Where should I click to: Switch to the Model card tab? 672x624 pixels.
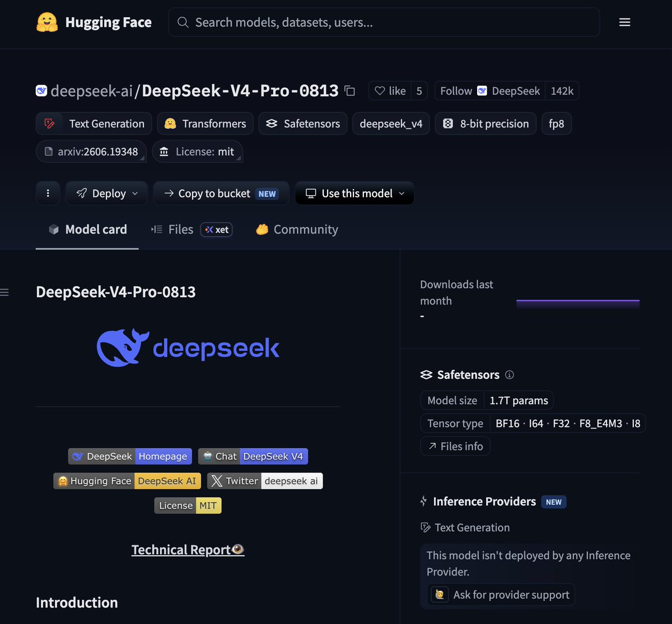(x=87, y=229)
